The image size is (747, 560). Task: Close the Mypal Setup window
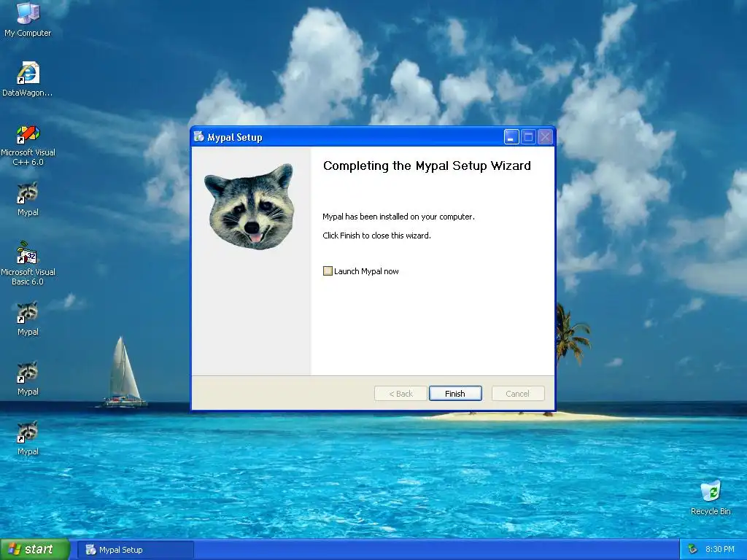546,137
